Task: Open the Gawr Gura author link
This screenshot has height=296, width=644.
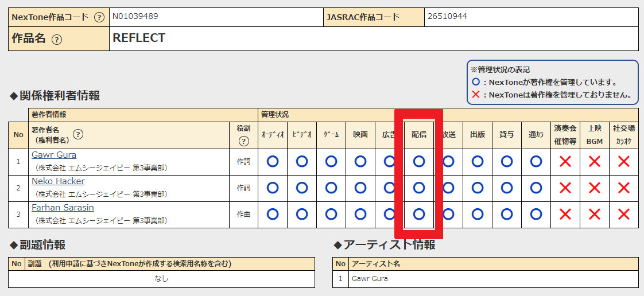Action: coord(54,155)
